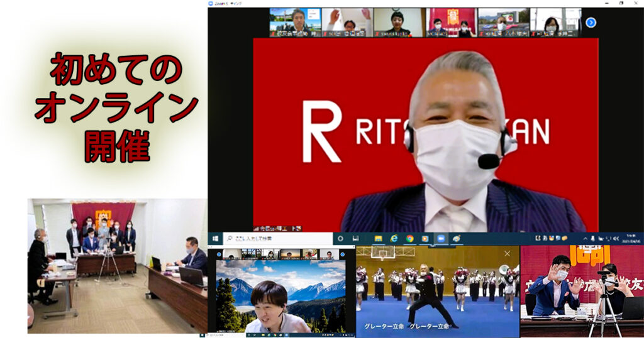Launch File Explorer from the taskbar

point(379,239)
